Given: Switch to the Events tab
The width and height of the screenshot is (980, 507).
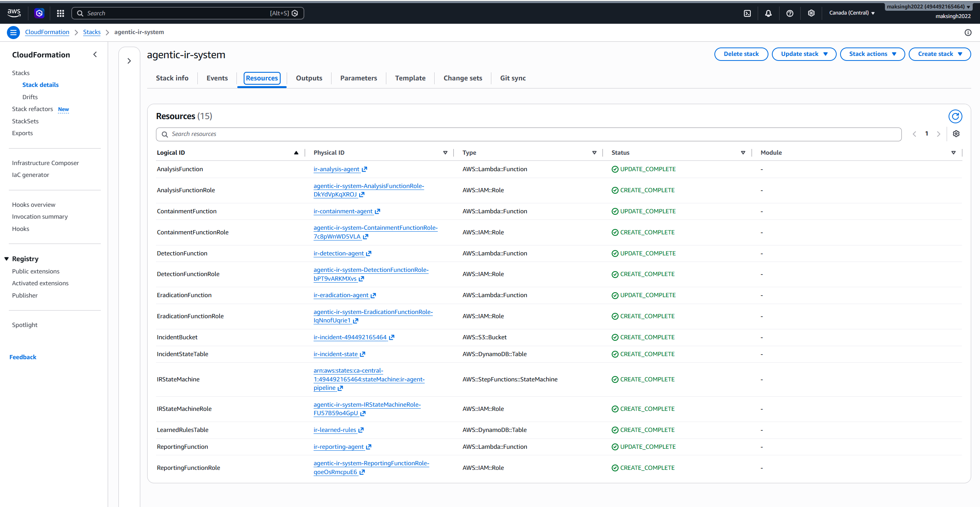Looking at the screenshot, I should tap(217, 78).
